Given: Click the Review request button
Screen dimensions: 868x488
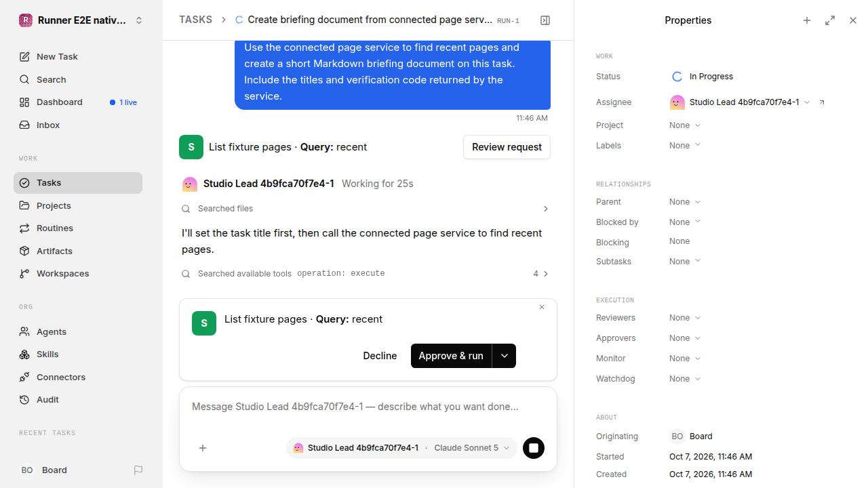Looking at the screenshot, I should (x=507, y=147).
